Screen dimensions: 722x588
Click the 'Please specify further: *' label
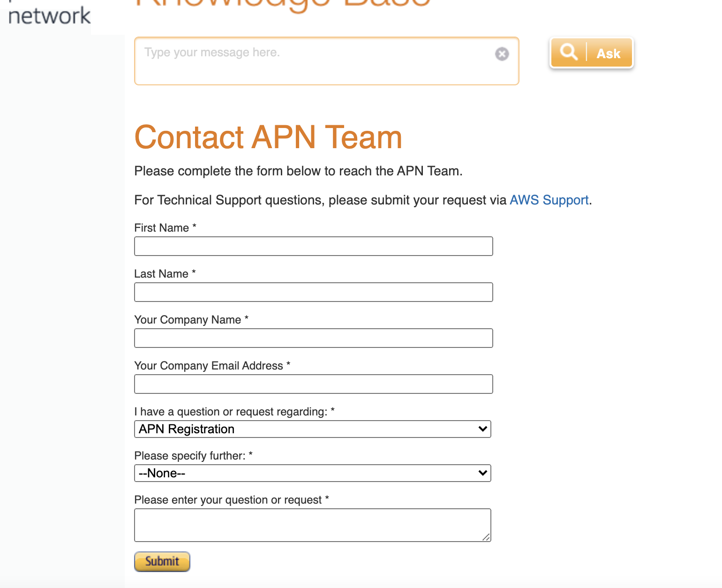pos(194,456)
